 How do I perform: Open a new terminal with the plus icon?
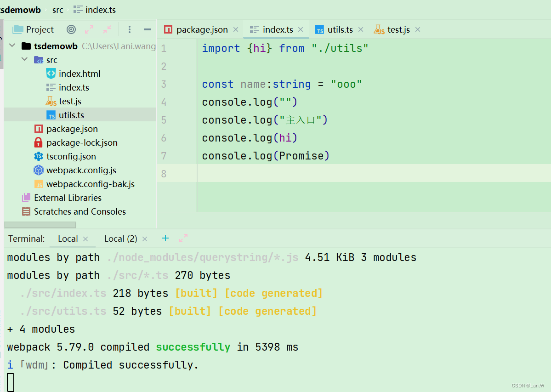pos(165,239)
